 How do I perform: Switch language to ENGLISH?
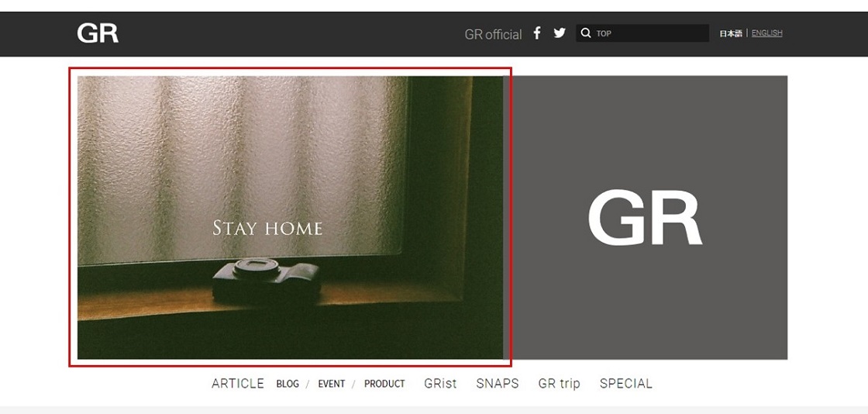click(x=766, y=33)
